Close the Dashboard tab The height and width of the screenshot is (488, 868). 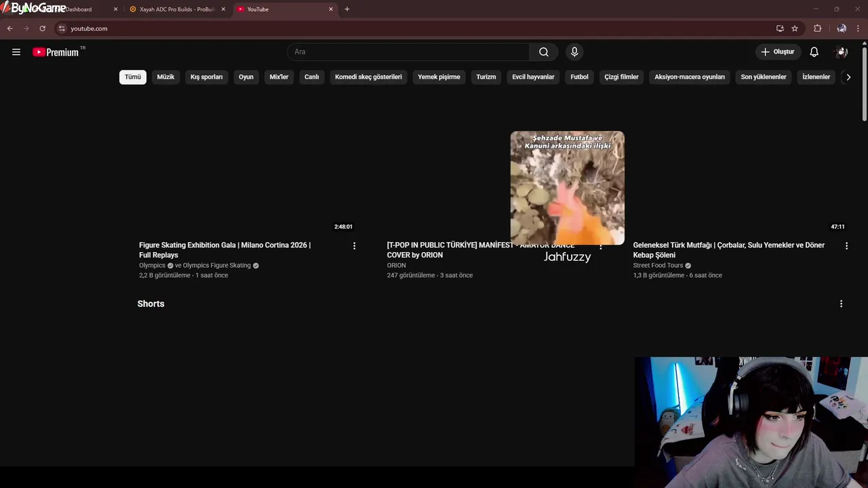(115, 9)
